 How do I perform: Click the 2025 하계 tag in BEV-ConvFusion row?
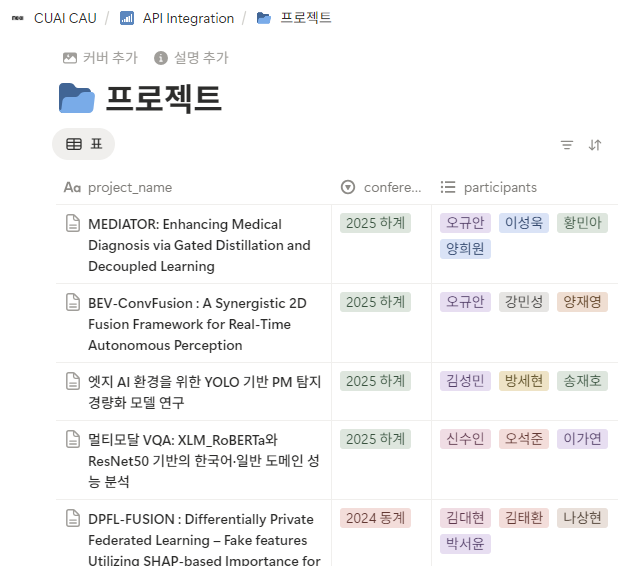376,302
